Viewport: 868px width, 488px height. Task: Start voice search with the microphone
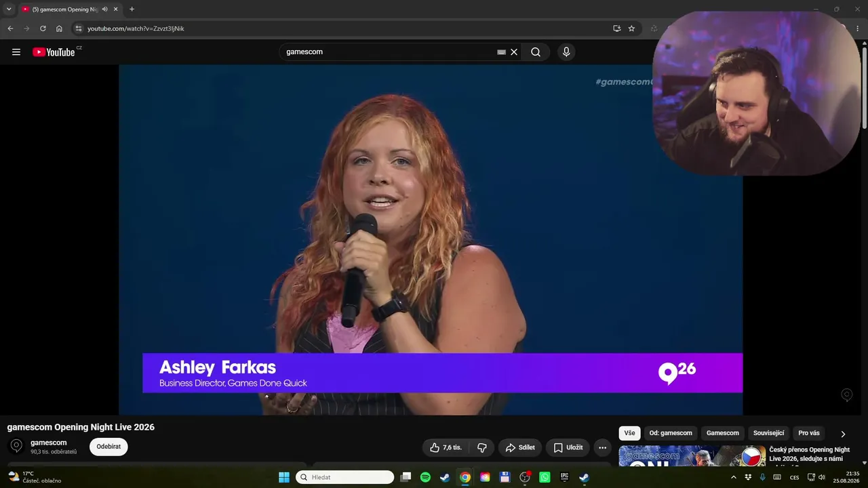point(566,52)
